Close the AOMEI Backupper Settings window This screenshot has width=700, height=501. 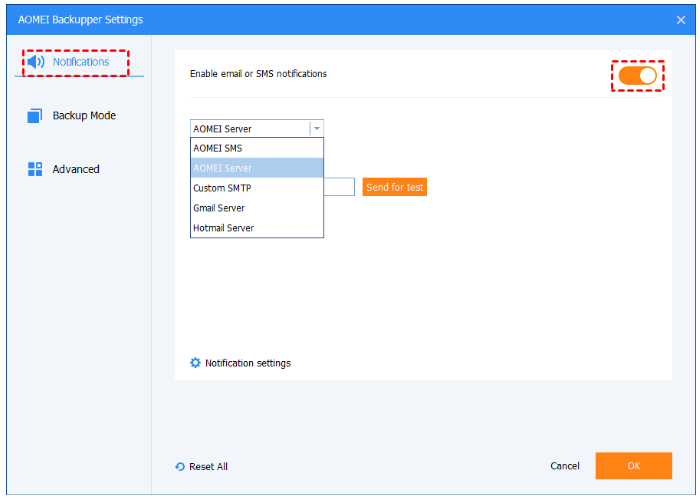(681, 20)
